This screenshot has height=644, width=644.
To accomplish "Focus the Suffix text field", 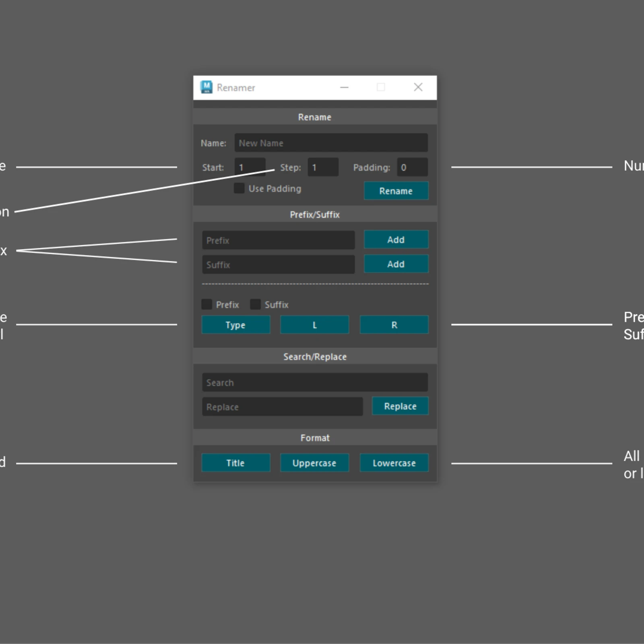I will click(279, 264).
